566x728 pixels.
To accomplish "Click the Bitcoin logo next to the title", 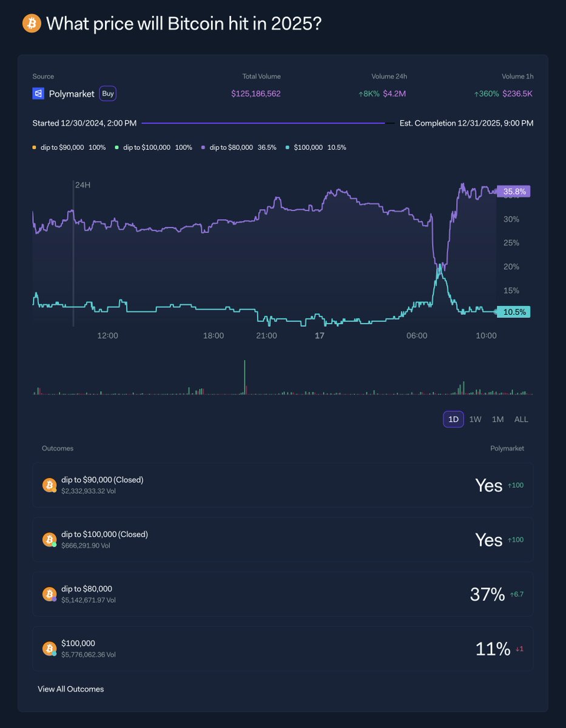I will coord(31,23).
